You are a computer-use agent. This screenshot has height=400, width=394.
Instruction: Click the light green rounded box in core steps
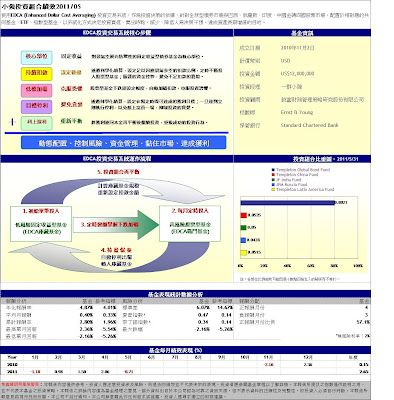[x=37, y=123]
